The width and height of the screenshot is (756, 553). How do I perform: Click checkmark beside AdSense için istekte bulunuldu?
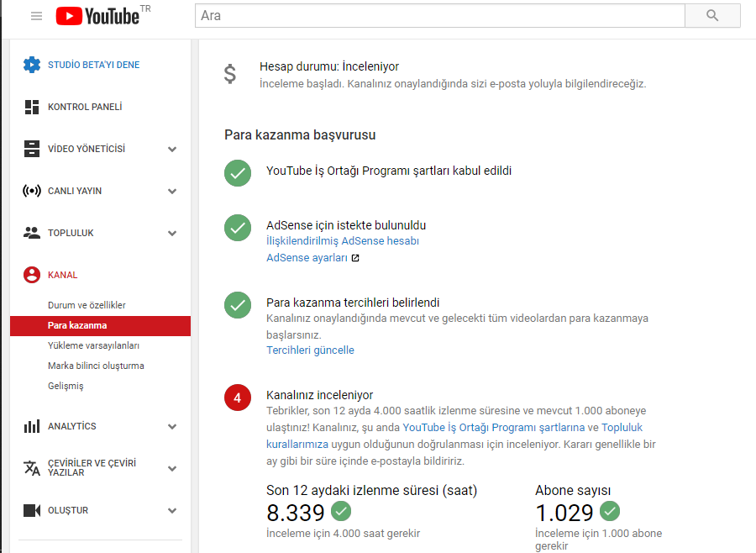238,227
